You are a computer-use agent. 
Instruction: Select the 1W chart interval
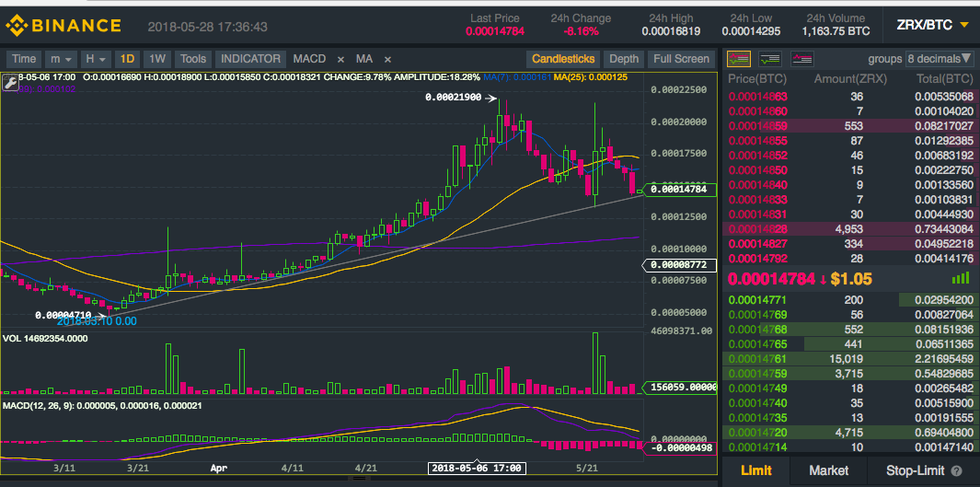pyautogui.click(x=157, y=60)
